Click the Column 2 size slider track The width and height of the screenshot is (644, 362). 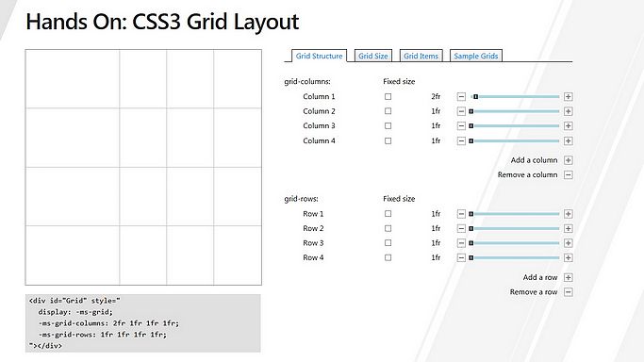point(515,111)
